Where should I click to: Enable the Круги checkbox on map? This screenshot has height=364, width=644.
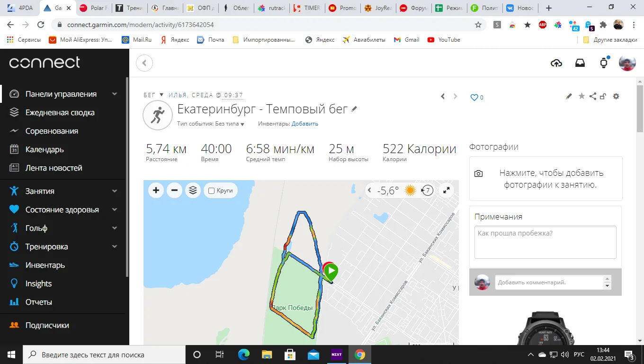tap(212, 191)
